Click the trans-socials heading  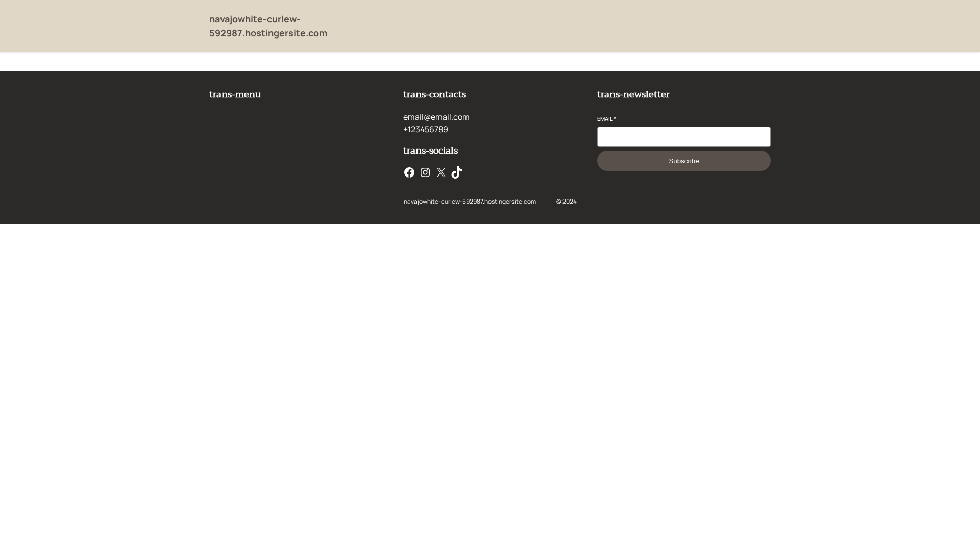point(430,151)
